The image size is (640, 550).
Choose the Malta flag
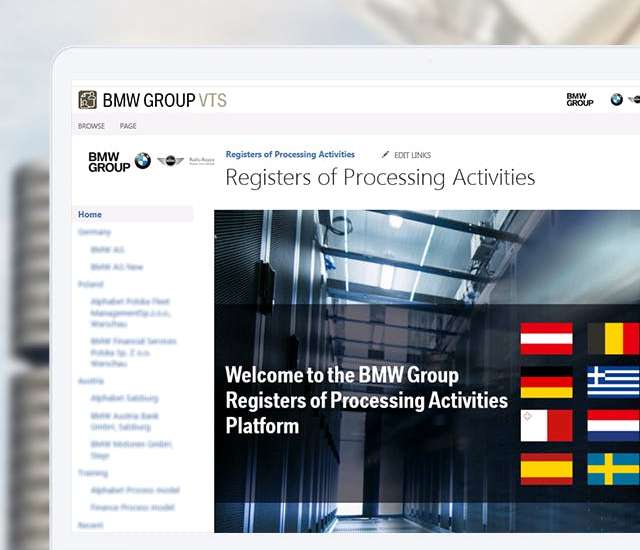click(546, 425)
